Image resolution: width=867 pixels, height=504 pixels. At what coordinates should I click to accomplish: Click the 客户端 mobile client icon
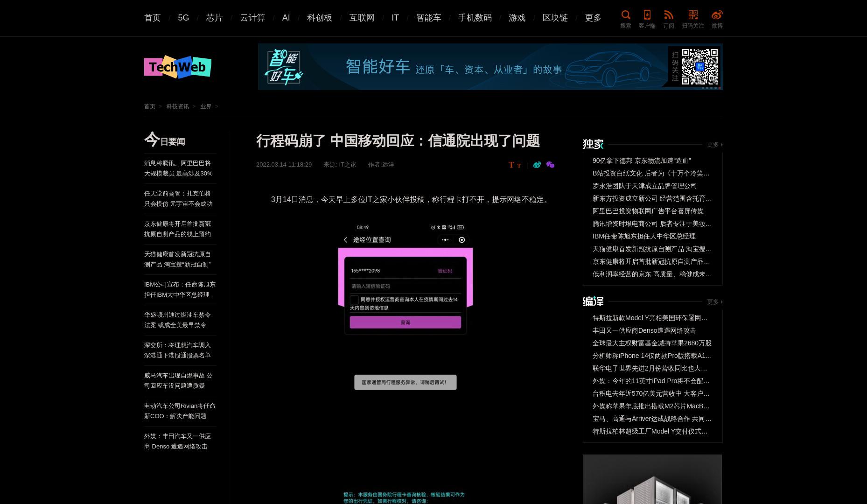pyautogui.click(x=647, y=15)
